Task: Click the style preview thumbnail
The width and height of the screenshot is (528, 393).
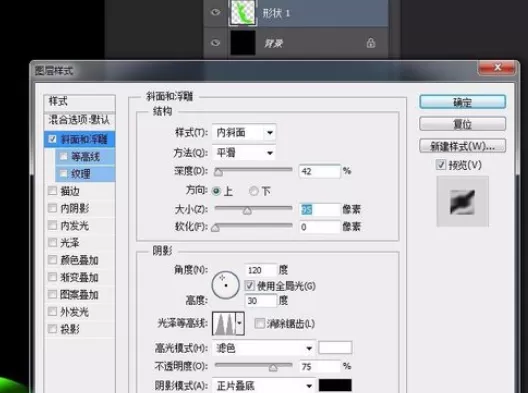Action: [462, 201]
